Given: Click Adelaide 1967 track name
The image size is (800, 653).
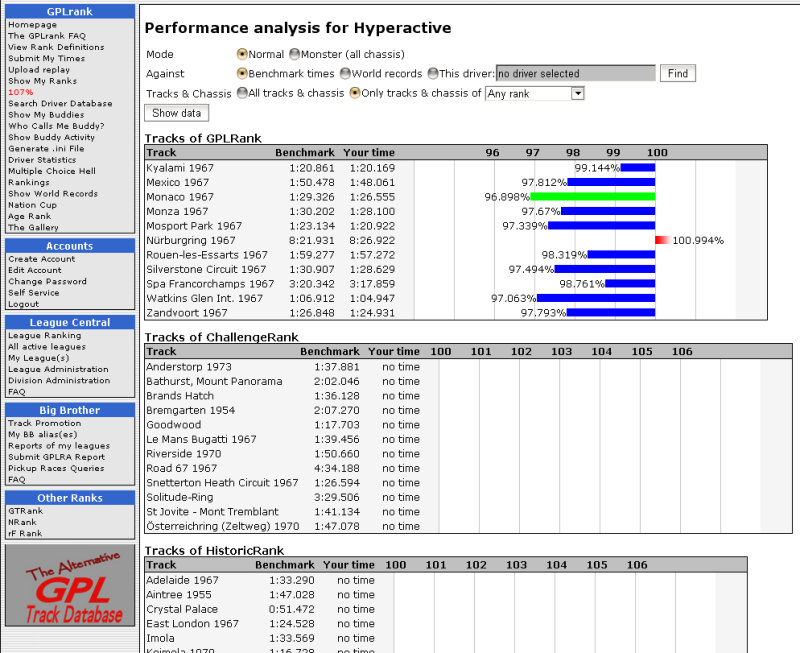Looking at the screenshot, I should coord(182,580).
